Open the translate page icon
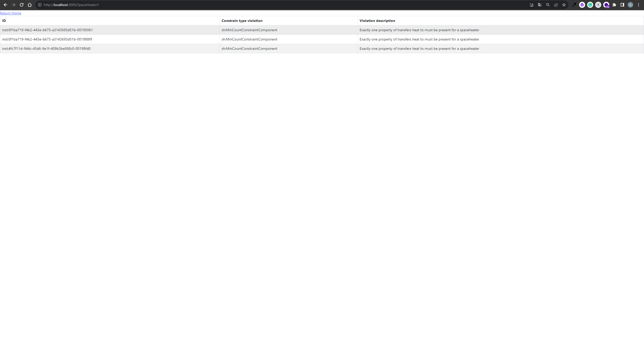 click(540, 5)
